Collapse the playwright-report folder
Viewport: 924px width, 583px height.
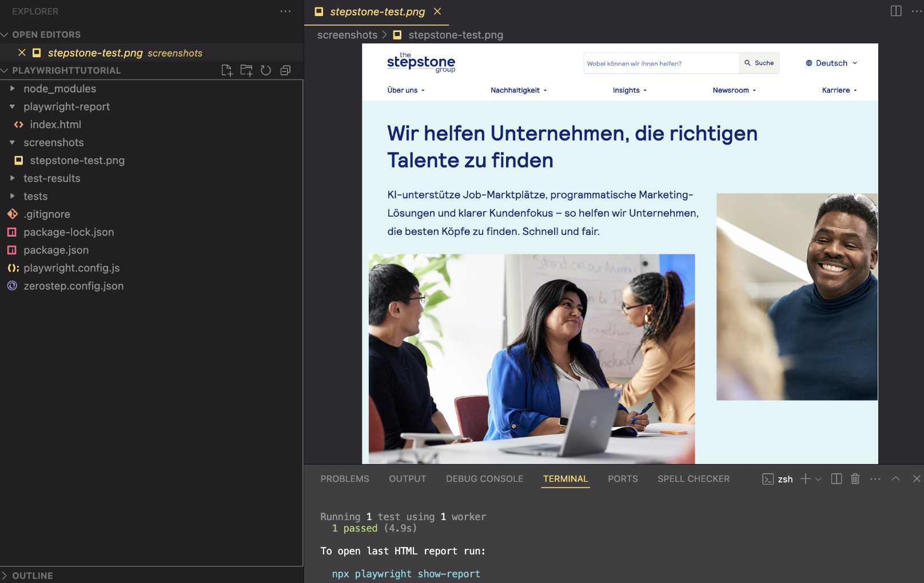(152, 106)
